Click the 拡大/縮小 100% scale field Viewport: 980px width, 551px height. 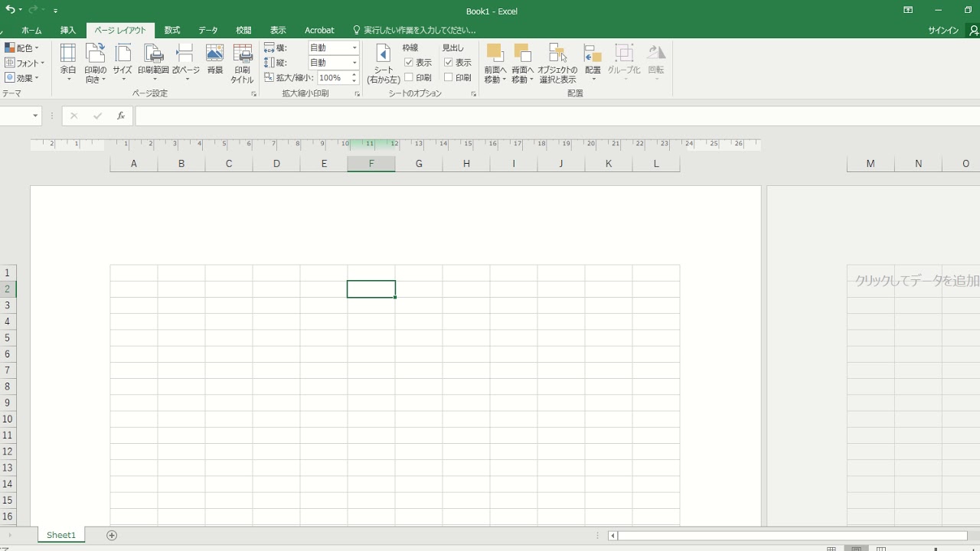333,78
